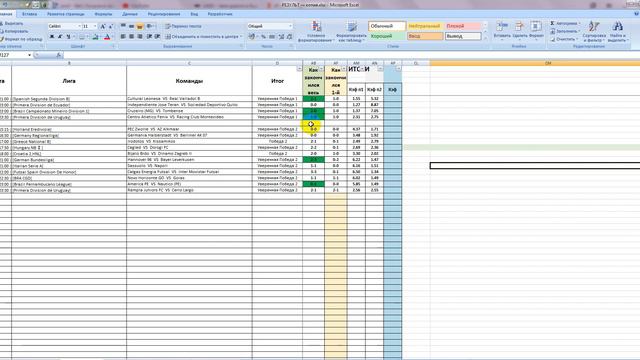Switch to the Разработчик tab
This screenshot has width=640, height=360.
click(220, 14)
